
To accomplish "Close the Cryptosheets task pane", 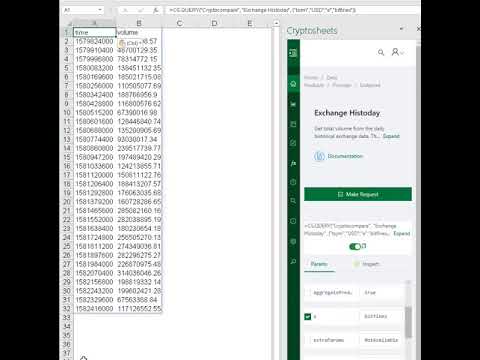I will [418, 29].
